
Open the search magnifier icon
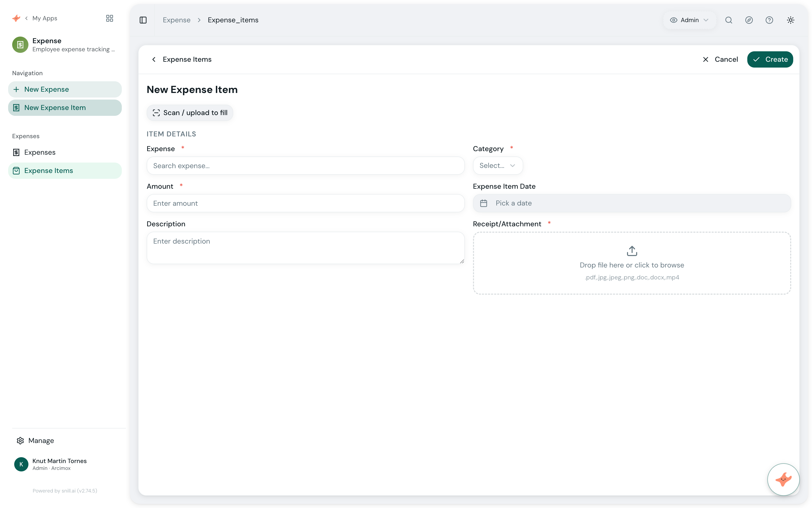729,20
